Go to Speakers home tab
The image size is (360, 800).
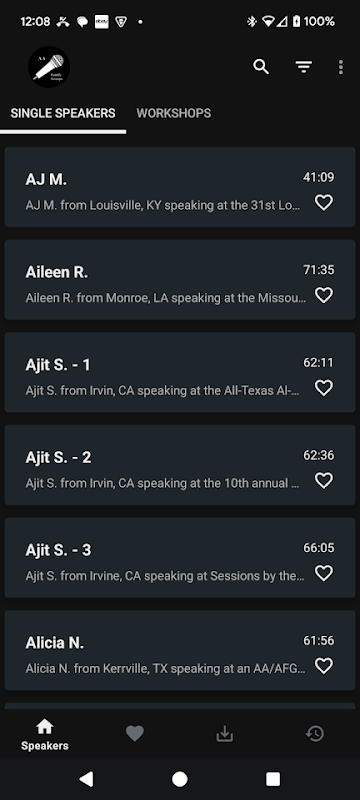45,735
